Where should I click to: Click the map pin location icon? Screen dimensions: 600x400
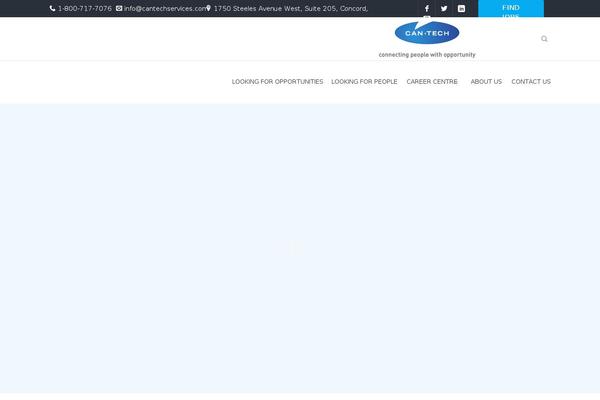(x=209, y=8)
